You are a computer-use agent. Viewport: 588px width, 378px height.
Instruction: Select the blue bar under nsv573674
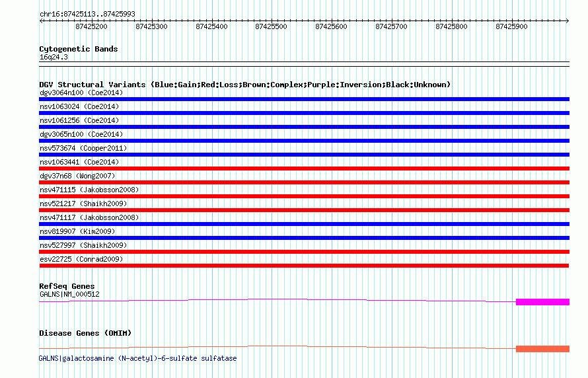pos(304,155)
